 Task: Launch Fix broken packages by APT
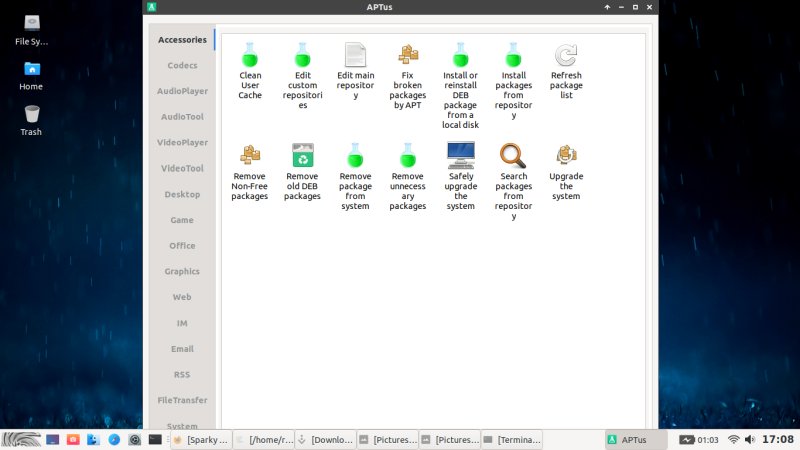[x=407, y=76]
